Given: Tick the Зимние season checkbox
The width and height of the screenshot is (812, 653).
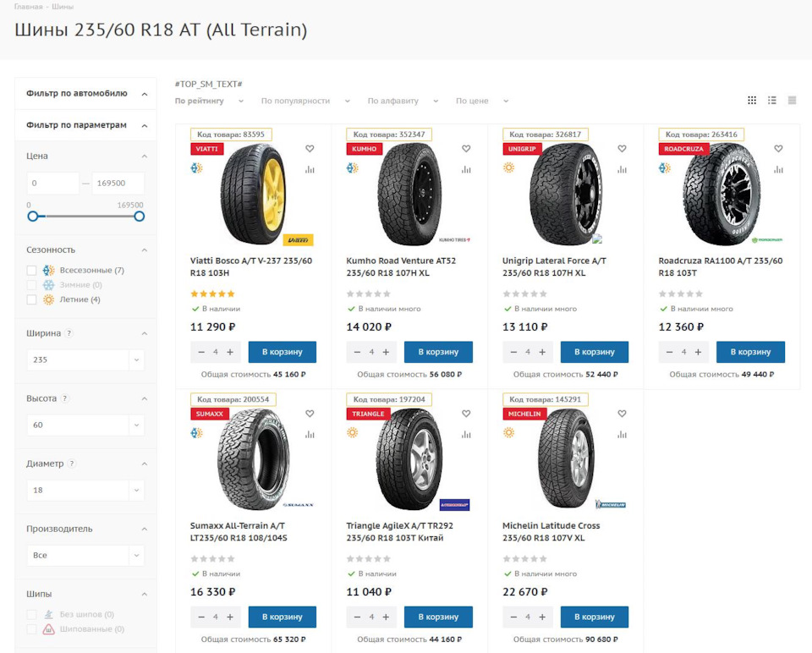Looking at the screenshot, I should tap(32, 285).
